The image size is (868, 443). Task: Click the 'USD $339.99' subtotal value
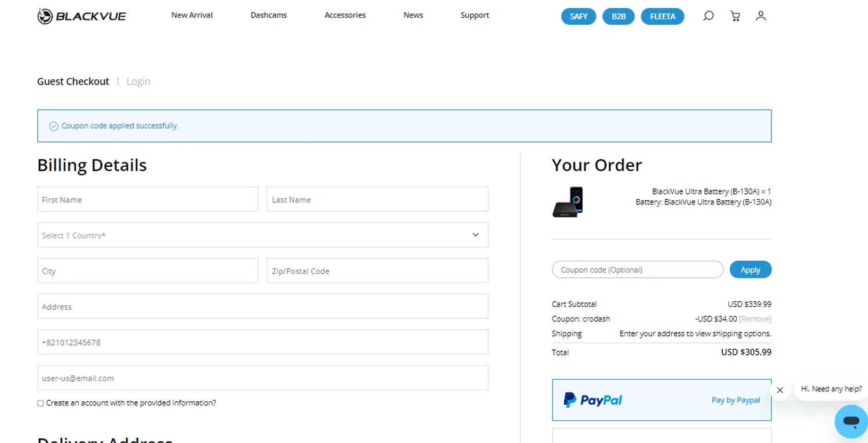749,304
